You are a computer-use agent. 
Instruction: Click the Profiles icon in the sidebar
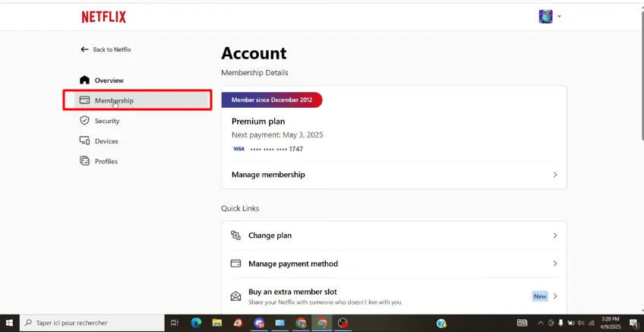coord(84,161)
